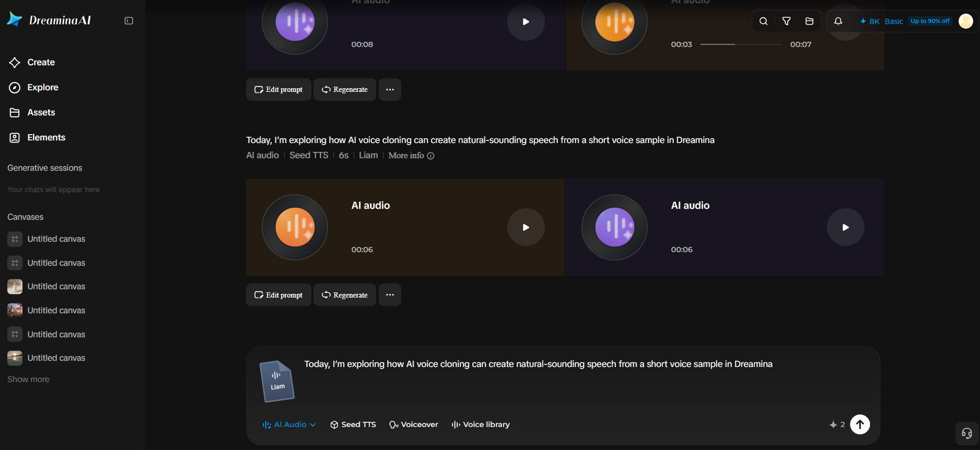The image size is (980, 450).
Task: Click the orange vinyl disc of the 00:06 clip
Action: point(295,227)
